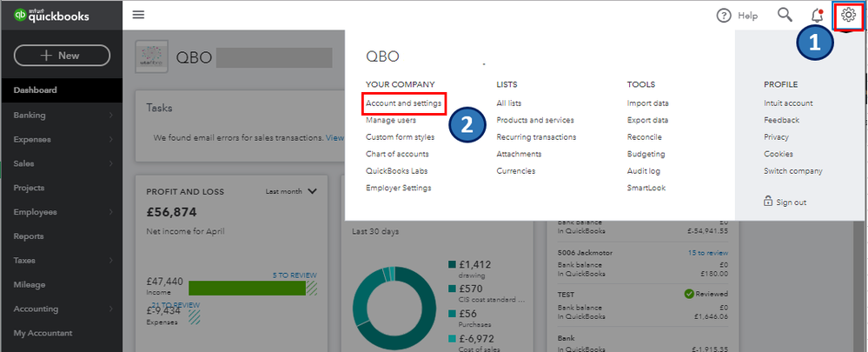This screenshot has width=868, height=352.
Task: Open the notifications bell icon
Action: pyautogui.click(x=817, y=15)
